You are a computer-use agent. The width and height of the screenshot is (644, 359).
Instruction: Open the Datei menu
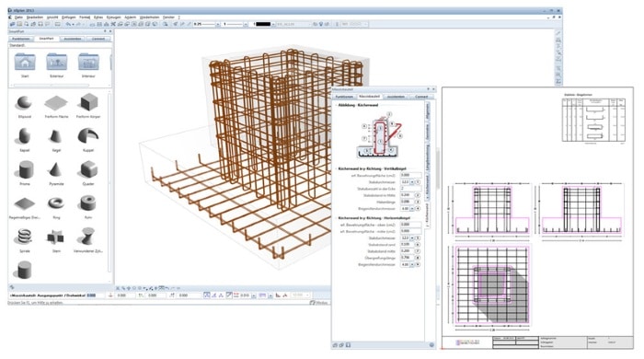coord(19,17)
